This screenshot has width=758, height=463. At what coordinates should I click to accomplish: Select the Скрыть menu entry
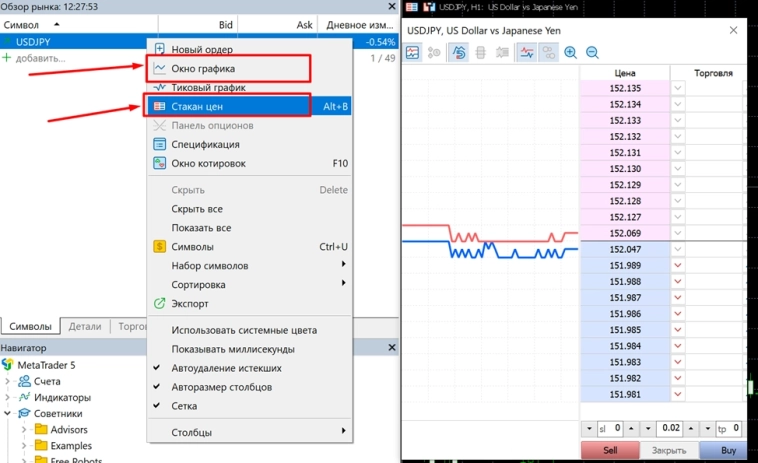tap(250, 190)
